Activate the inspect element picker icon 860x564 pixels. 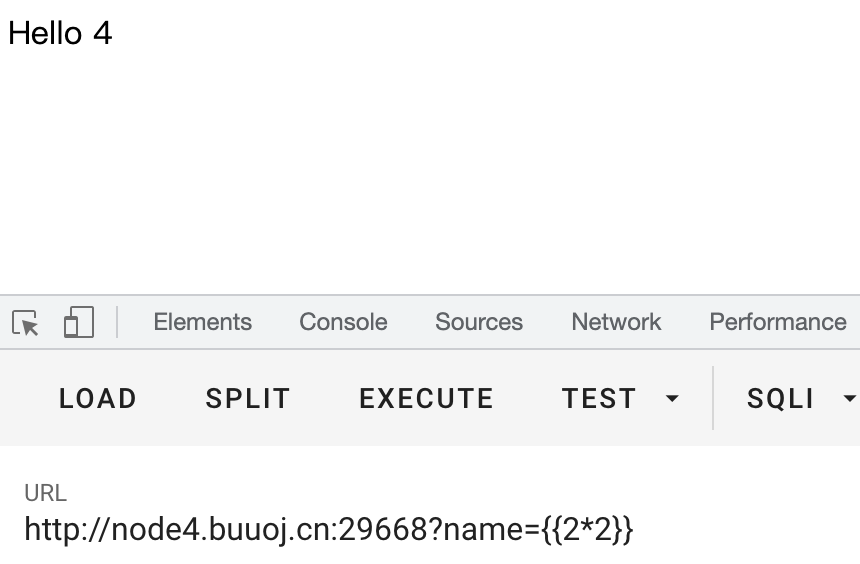click(x=25, y=322)
